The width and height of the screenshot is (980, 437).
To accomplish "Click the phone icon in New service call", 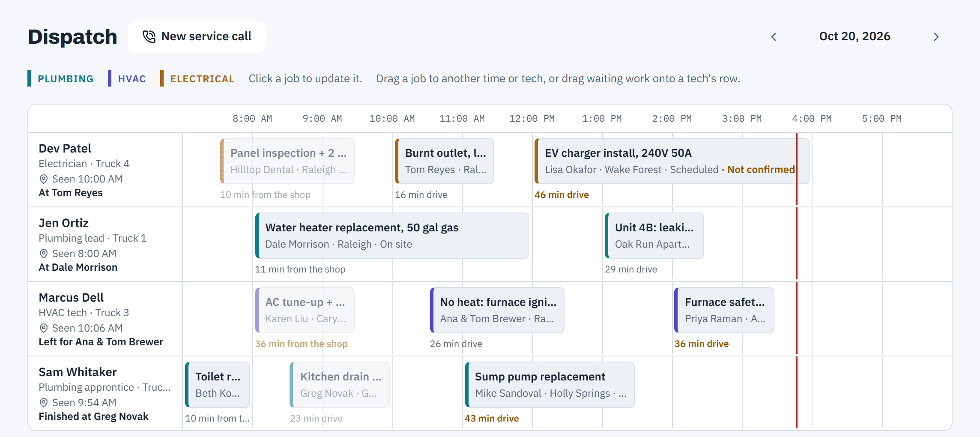I will click(x=149, y=37).
